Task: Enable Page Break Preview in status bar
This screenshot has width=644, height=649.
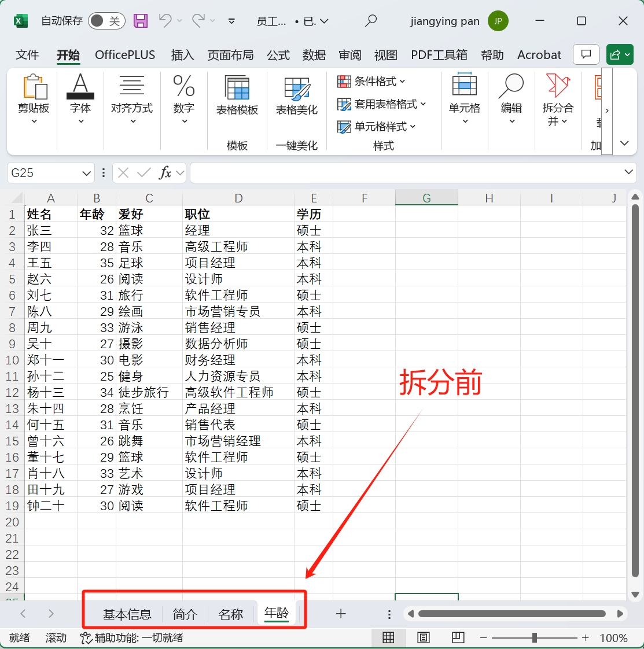Action: pyautogui.click(x=458, y=637)
